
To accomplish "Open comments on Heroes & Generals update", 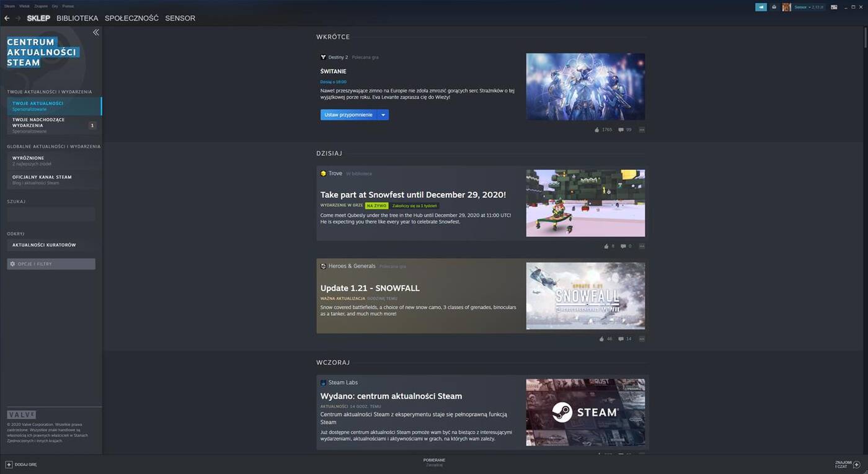I will 621,339.
